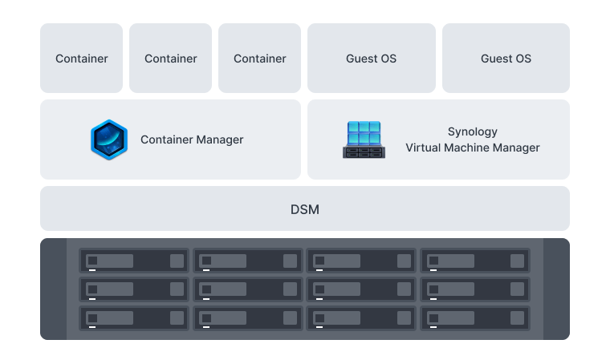Select the middle Container box
The width and height of the screenshot is (610, 364).
(171, 59)
